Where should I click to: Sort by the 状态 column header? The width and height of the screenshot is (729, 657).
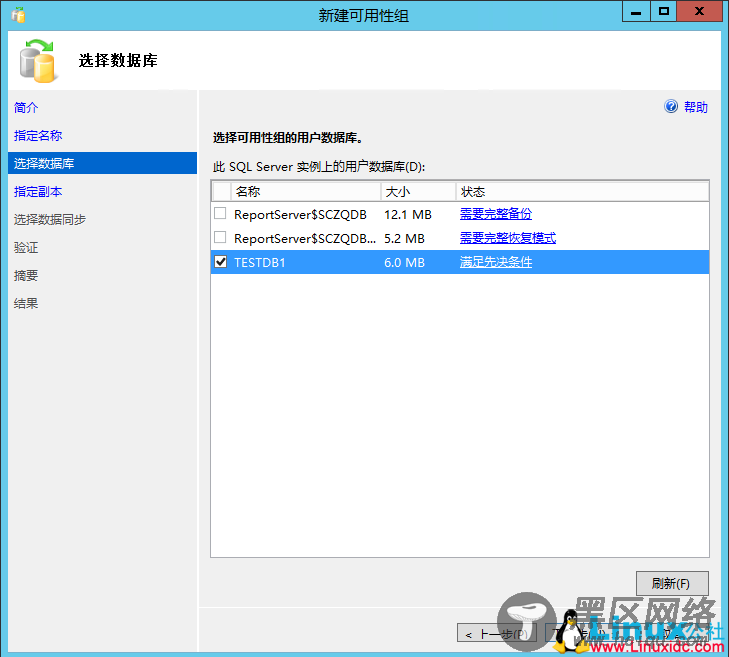click(582, 192)
